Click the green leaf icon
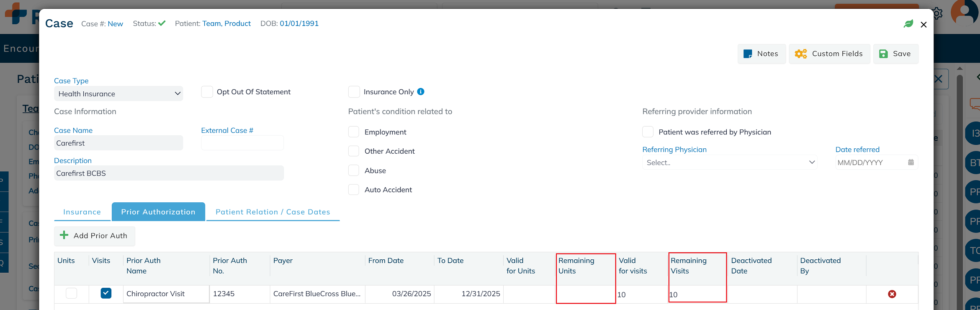This screenshot has width=980, height=310. tap(908, 24)
